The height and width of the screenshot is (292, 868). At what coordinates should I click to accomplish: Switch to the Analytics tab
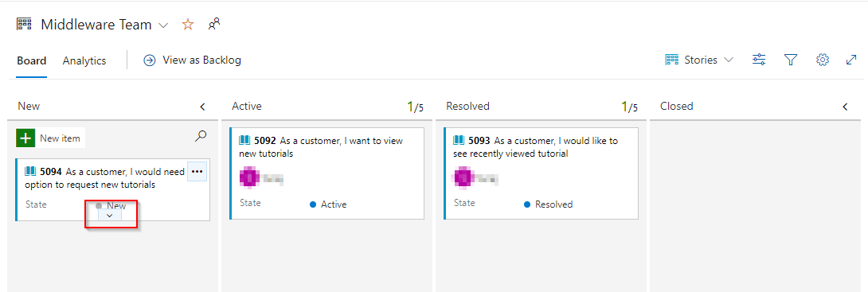(x=84, y=60)
